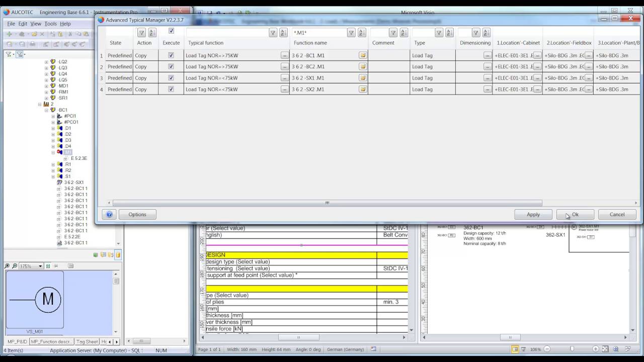Viewport: 644px width, 362px height.
Task: Expand the -LQ2 tree node
Action: coord(47,62)
